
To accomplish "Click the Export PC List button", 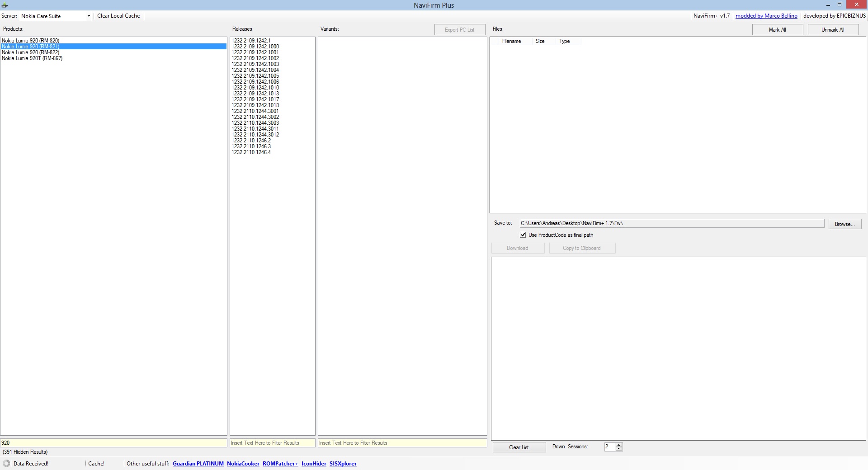I will point(460,30).
